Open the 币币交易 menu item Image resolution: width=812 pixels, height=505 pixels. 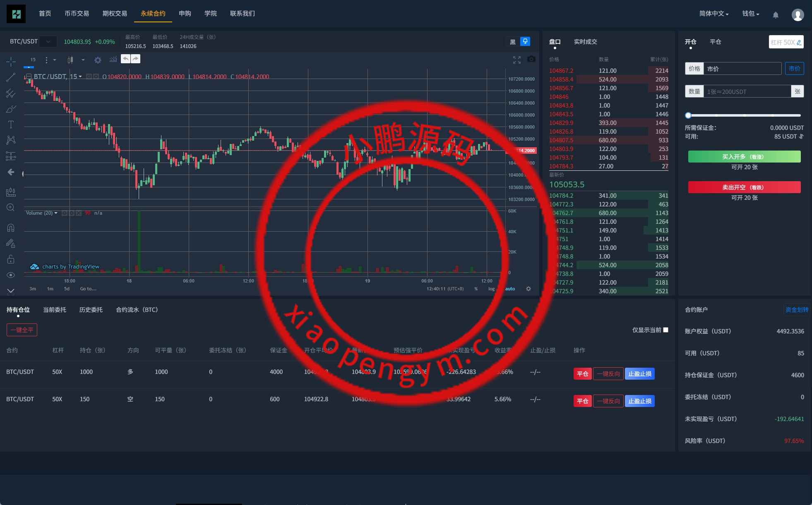tap(77, 14)
